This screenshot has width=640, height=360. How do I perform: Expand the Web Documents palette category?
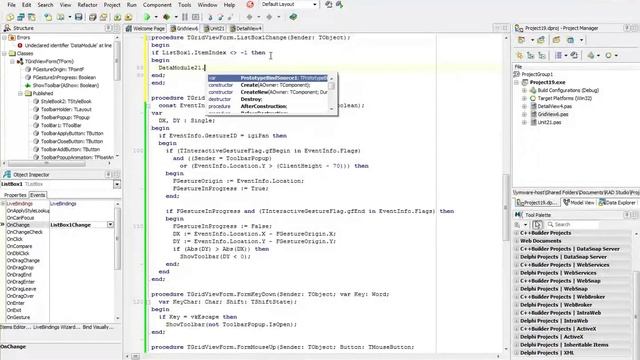tap(516, 241)
